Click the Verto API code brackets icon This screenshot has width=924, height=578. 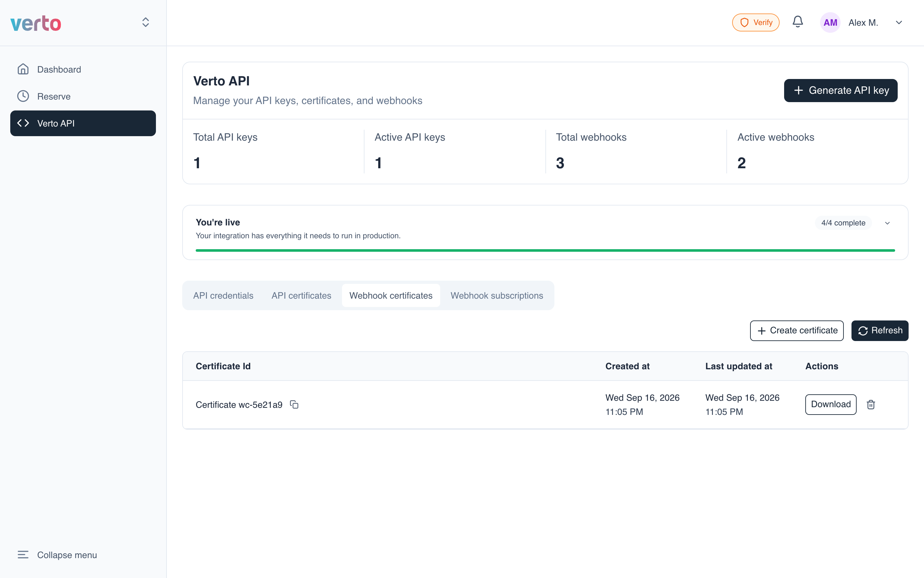tap(23, 123)
